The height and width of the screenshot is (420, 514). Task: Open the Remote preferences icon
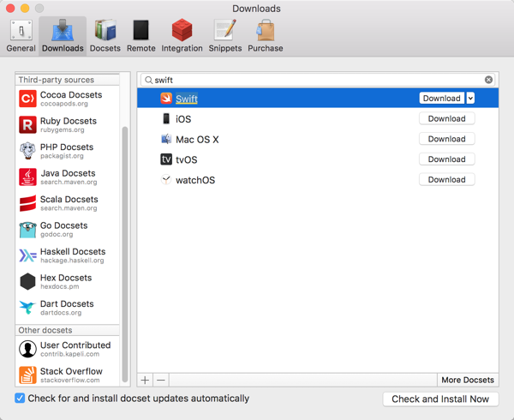click(x=141, y=30)
